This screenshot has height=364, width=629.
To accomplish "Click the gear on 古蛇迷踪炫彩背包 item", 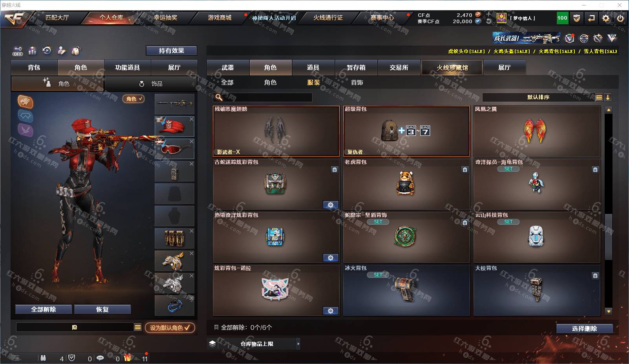I will point(331,205).
